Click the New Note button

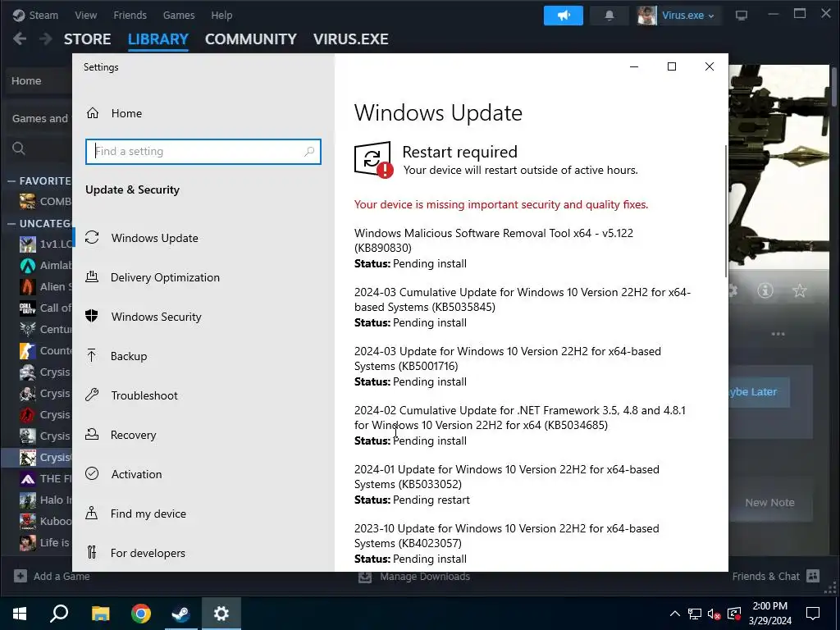point(769,503)
